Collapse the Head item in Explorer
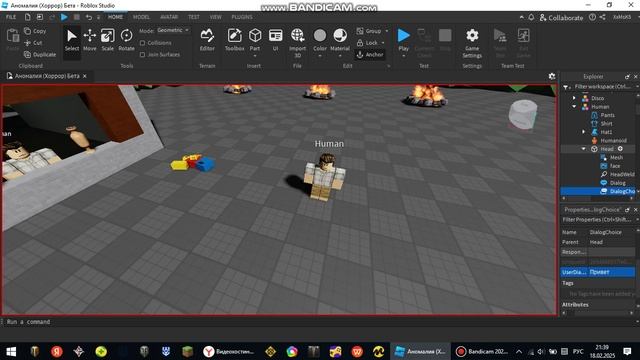The width and height of the screenshot is (640, 360). tap(583, 149)
